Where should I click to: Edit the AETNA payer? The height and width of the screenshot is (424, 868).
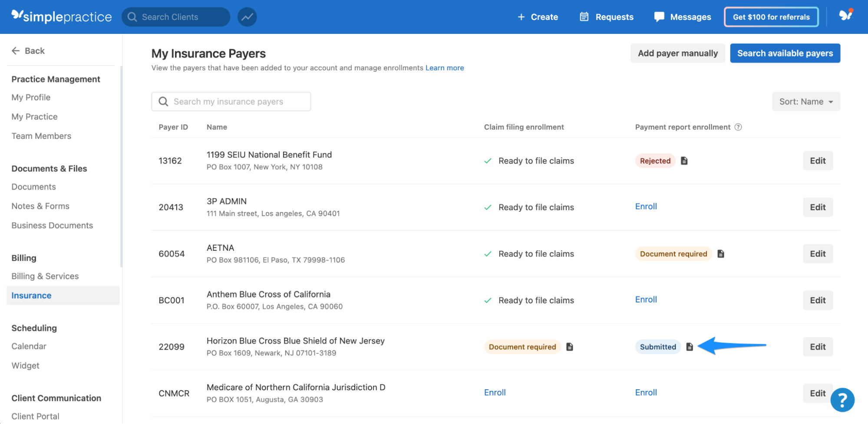818,253
